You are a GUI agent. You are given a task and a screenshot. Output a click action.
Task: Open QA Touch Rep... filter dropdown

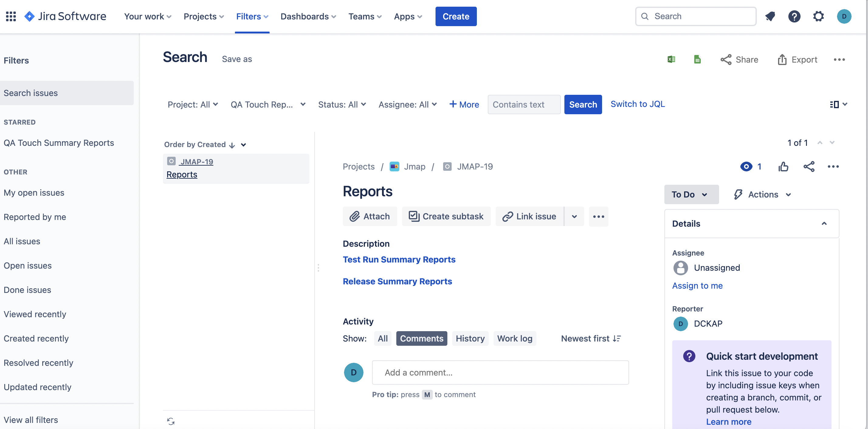(x=268, y=105)
